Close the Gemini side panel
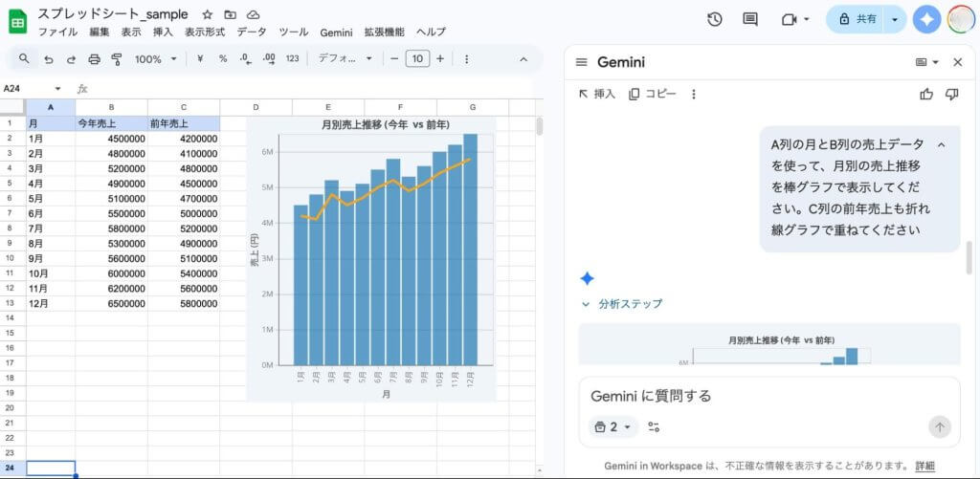This screenshot has width=980, height=479. tap(957, 62)
